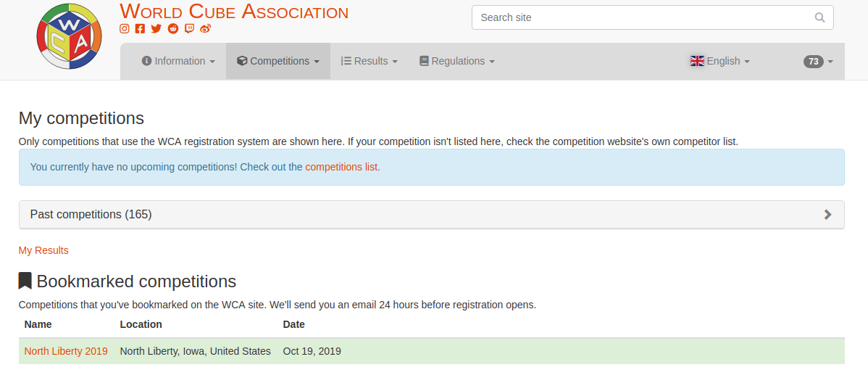Open the WCA Reddit icon link
The height and width of the screenshot is (391, 868).
(x=173, y=28)
